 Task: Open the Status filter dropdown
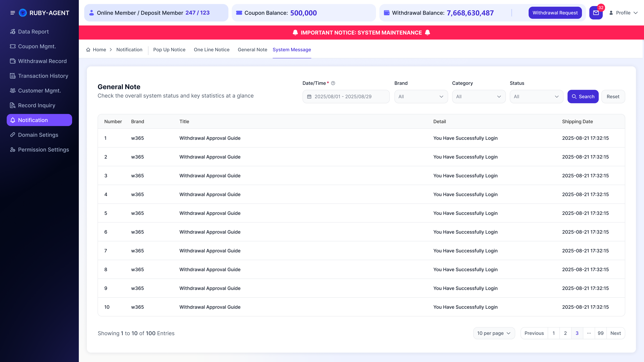pyautogui.click(x=536, y=96)
